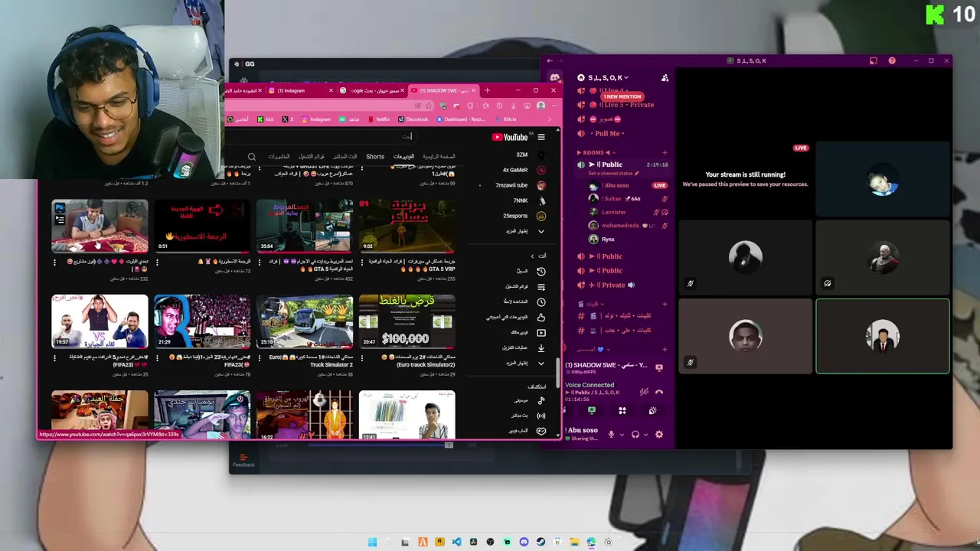
Task: Click the YouTube logo
Action: [x=511, y=138]
